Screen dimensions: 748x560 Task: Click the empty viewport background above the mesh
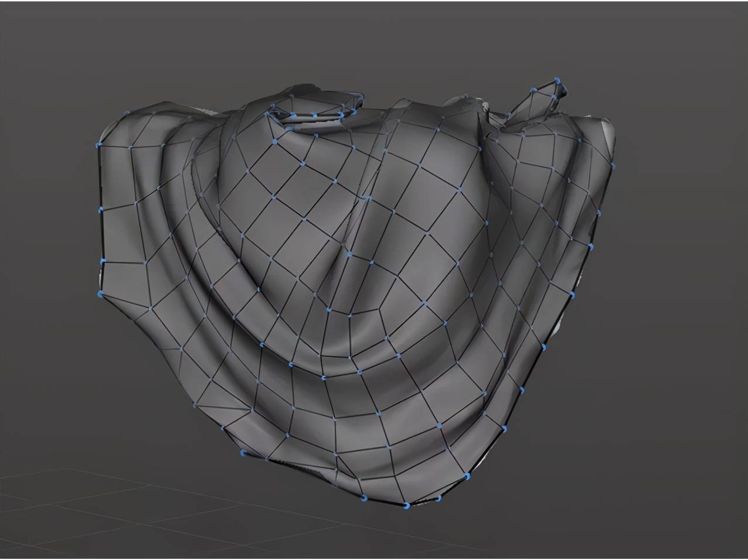pos(375,41)
